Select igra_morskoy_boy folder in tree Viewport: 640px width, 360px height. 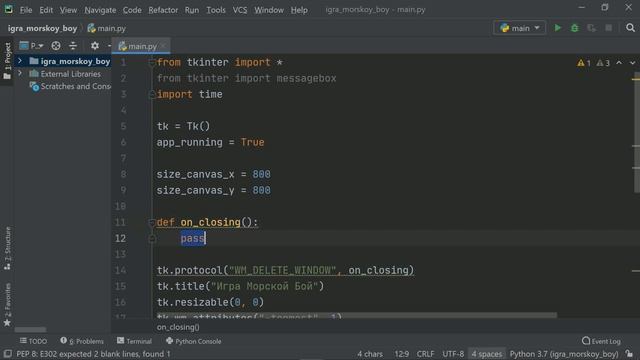click(x=70, y=61)
